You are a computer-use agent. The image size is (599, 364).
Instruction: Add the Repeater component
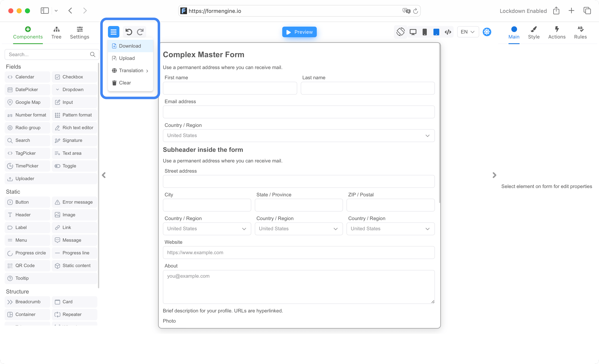point(74,314)
